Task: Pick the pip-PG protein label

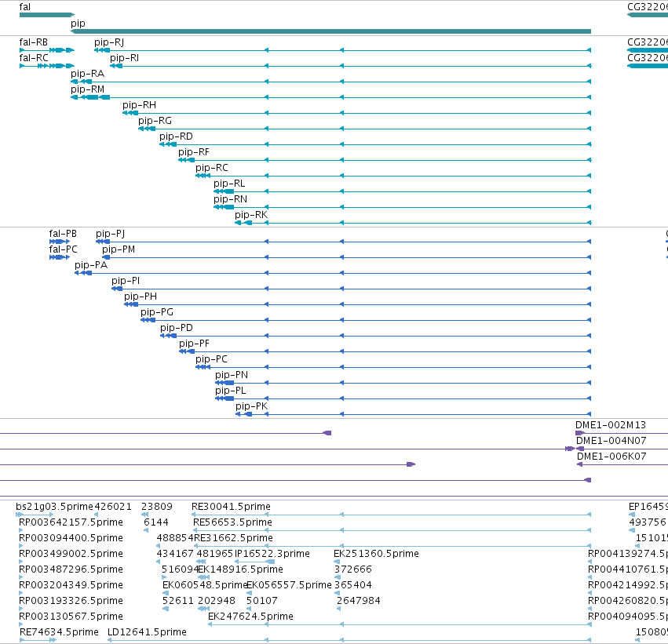Action: click(157, 312)
